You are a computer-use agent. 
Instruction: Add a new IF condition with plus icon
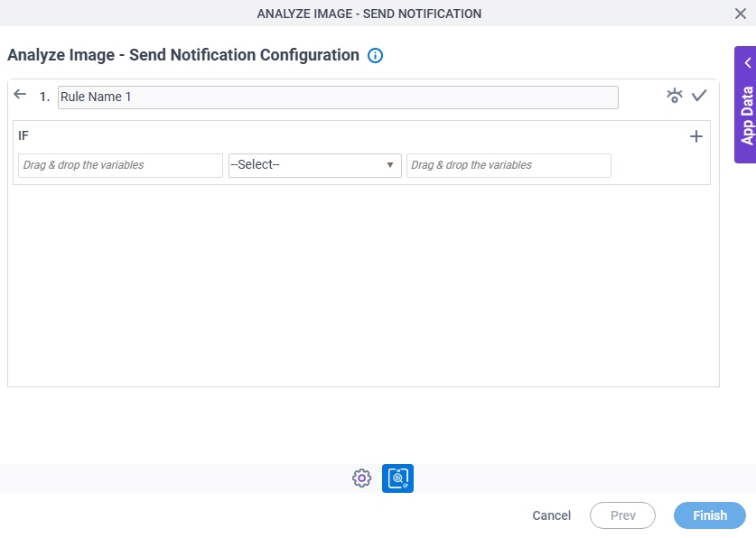[696, 136]
